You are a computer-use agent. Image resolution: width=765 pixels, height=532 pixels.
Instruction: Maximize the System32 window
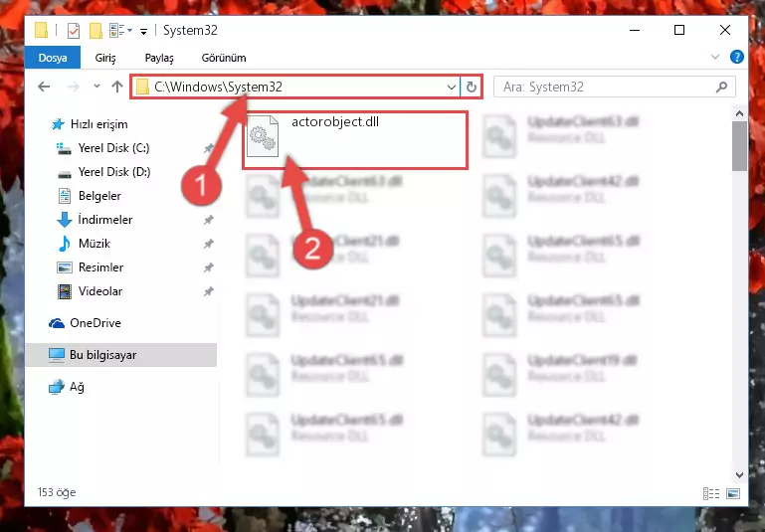(x=679, y=30)
